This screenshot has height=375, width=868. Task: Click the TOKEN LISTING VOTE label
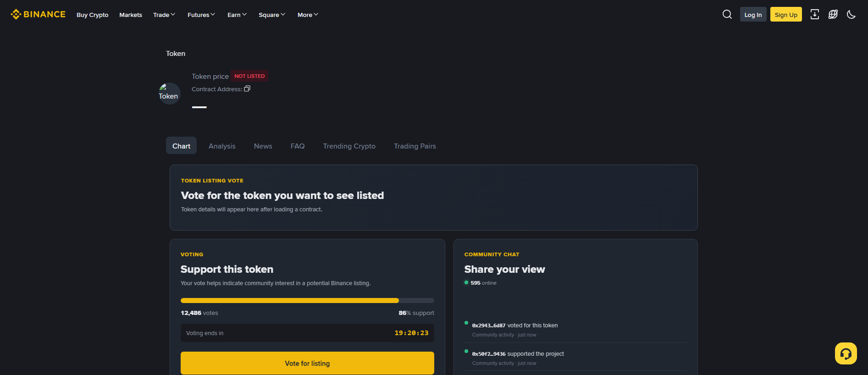point(212,181)
